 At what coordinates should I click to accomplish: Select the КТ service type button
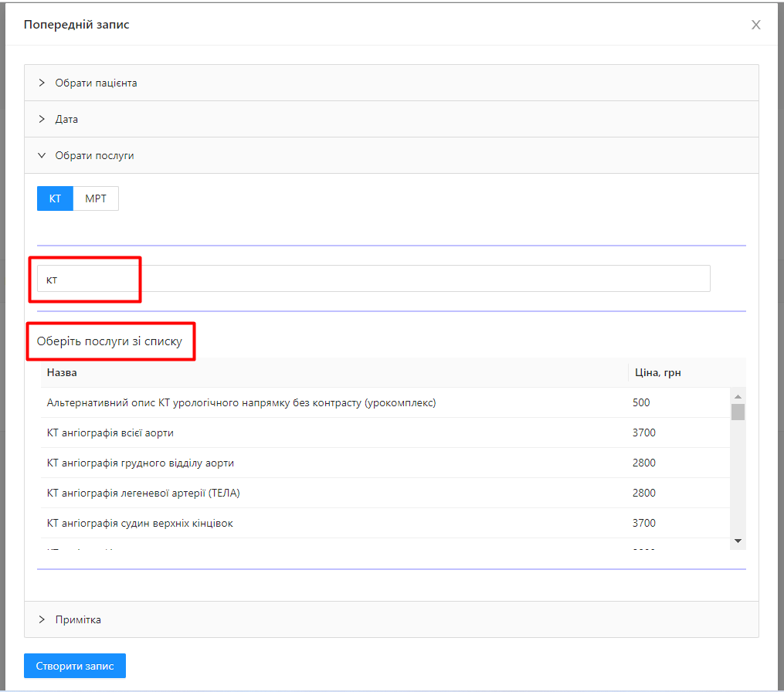click(x=55, y=198)
